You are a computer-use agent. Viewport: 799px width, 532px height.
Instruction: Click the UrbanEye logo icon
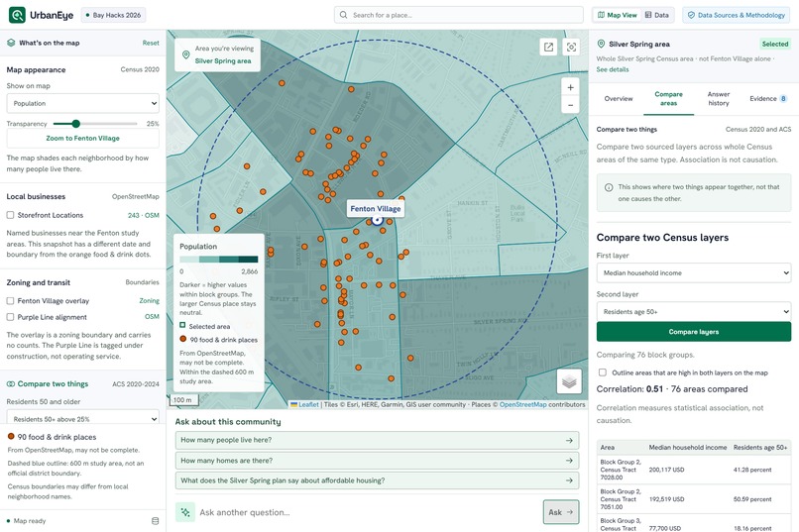(17, 15)
